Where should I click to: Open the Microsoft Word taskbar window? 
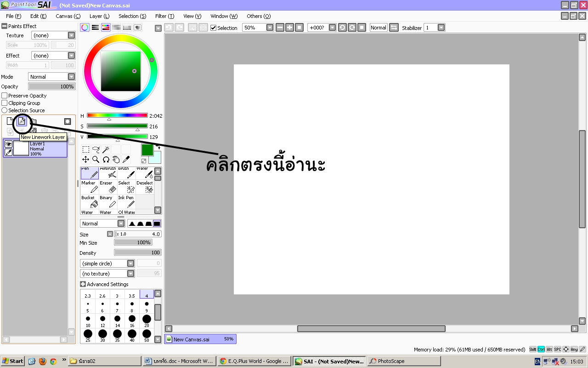(179, 361)
